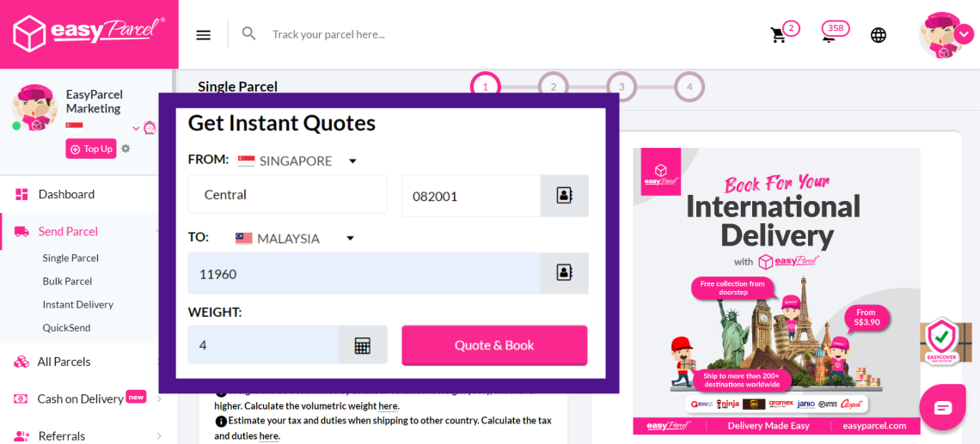Click the globe language icon
This screenshot has width=980, height=444.
pos(878,35)
